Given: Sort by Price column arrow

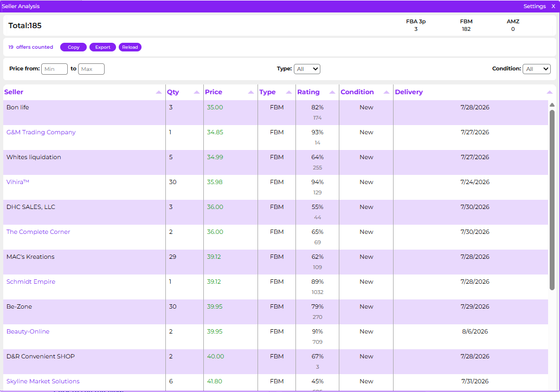Looking at the screenshot, I should coord(250,93).
